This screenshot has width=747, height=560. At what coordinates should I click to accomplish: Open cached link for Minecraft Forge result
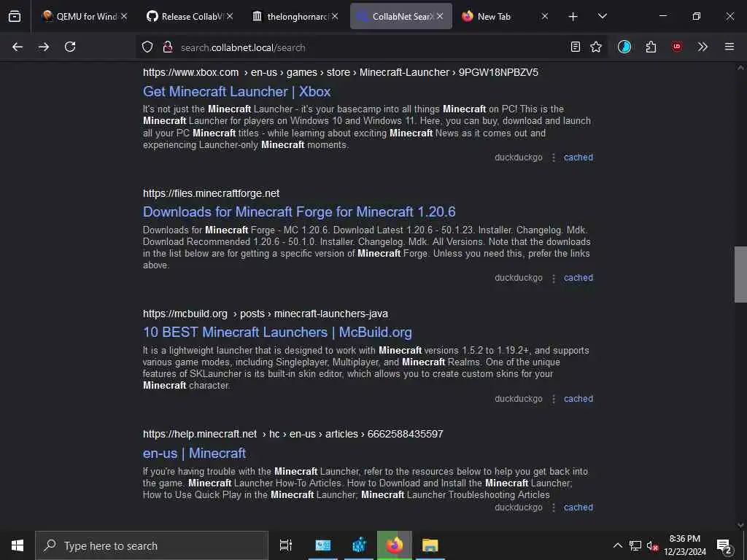(x=578, y=278)
